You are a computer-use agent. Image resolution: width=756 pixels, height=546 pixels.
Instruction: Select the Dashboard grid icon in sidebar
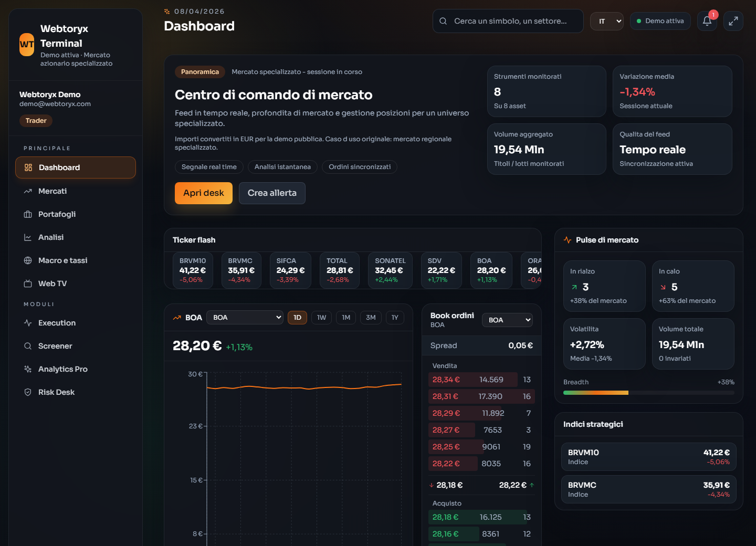[28, 167]
